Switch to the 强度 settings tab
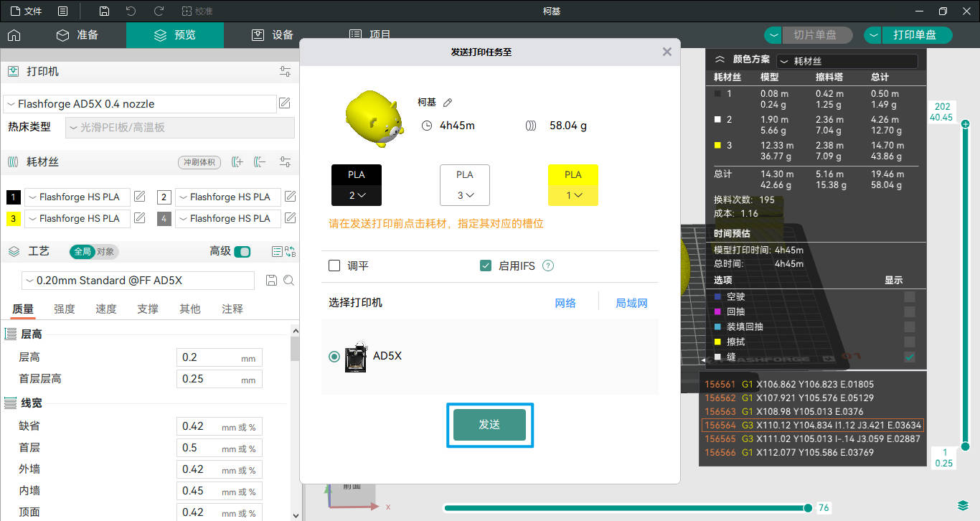This screenshot has width=980, height=521. [x=65, y=309]
